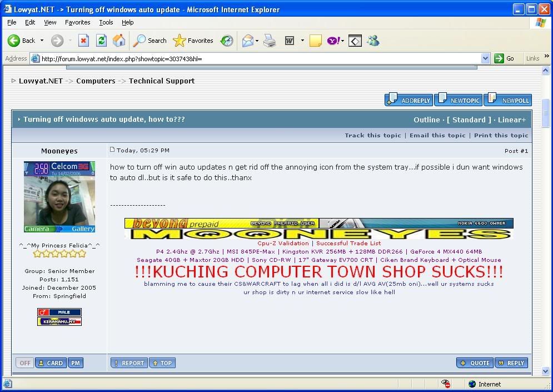
Task: Open the Cpu-Z Validation link
Action: [283, 243]
